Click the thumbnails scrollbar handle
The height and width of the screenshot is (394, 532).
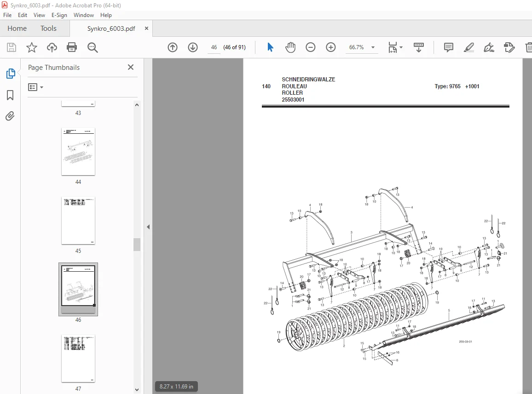(x=137, y=245)
